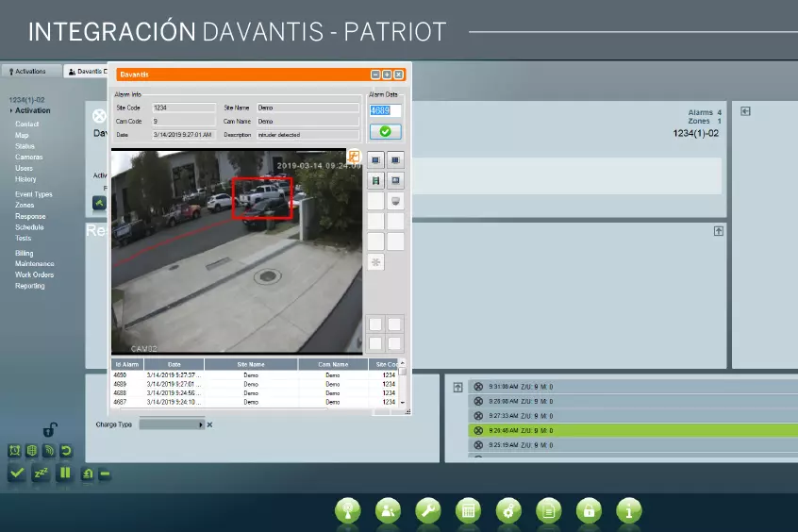Open Schedule in the sidebar
798x532 pixels.
[x=29, y=227]
